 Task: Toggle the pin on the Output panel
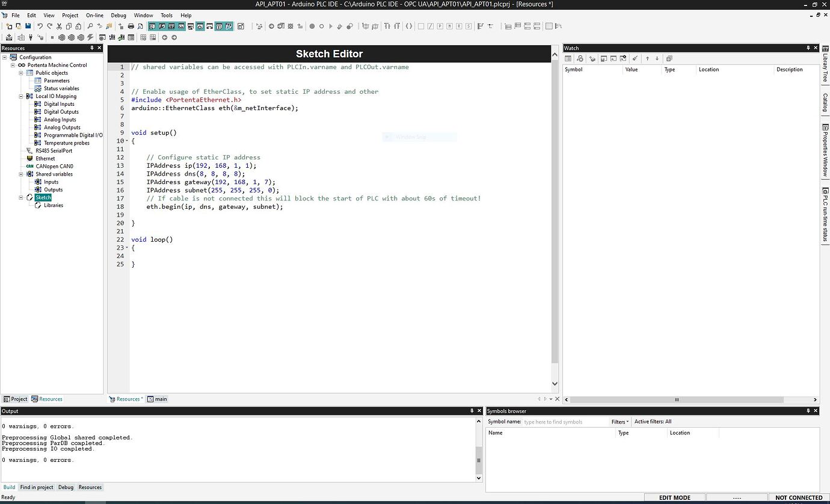click(472, 411)
